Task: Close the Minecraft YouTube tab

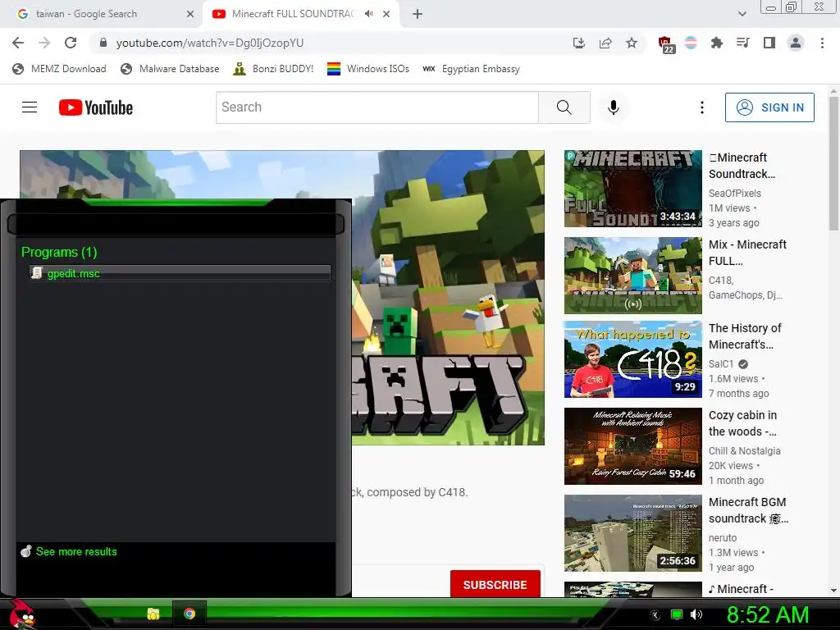Action: [386, 14]
